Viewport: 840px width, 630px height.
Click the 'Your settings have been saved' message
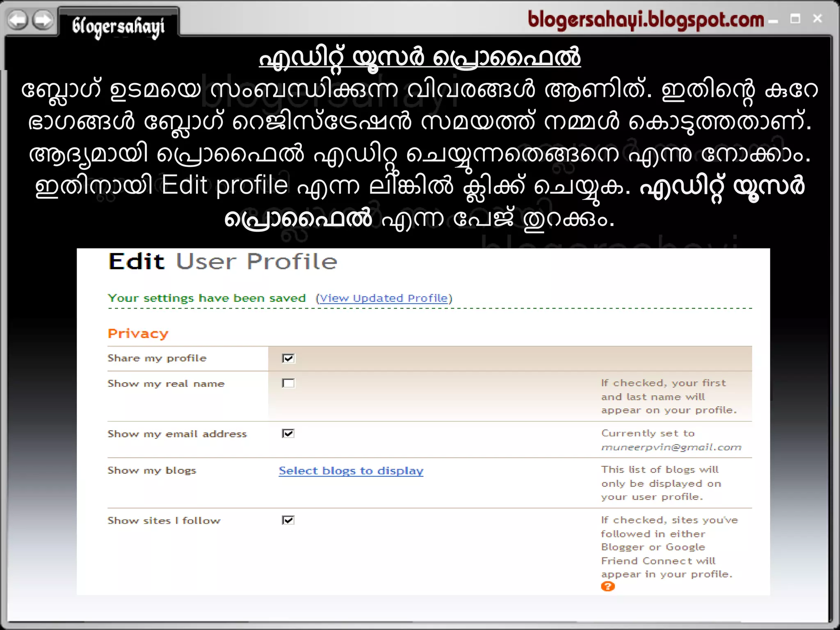click(207, 298)
